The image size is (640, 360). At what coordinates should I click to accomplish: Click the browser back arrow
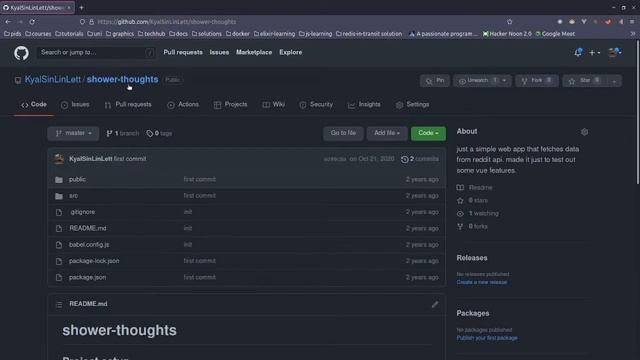coord(8,22)
